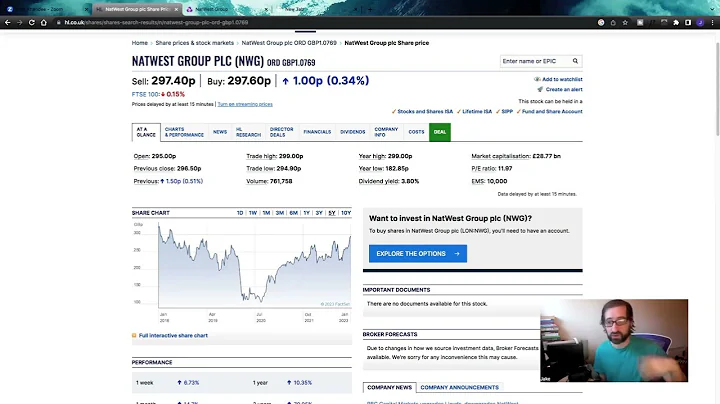Open NatWest Group plc ORD GBP1.0769 breadcrumb

(x=289, y=43)
